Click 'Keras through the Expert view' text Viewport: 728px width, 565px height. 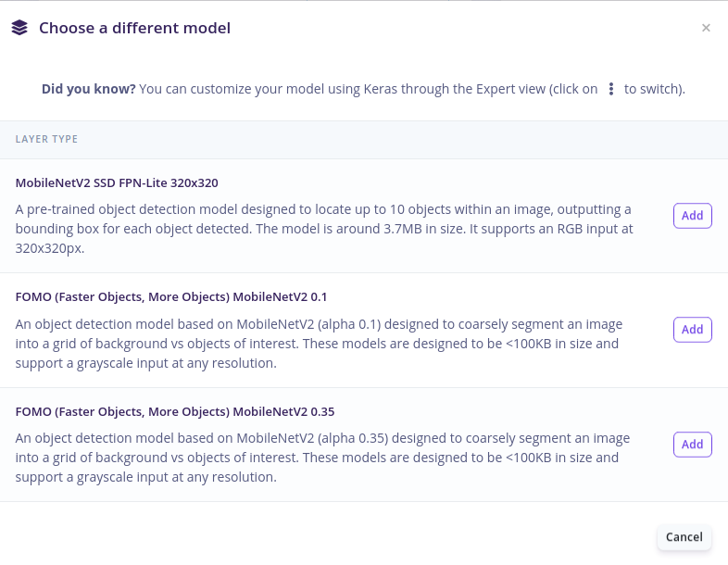click(455, 89)
